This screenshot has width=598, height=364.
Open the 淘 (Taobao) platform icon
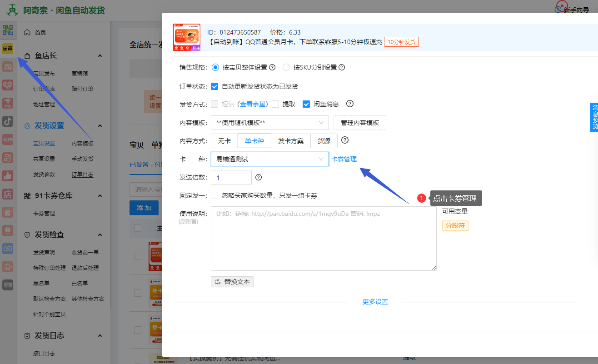[x=8, y=67]
